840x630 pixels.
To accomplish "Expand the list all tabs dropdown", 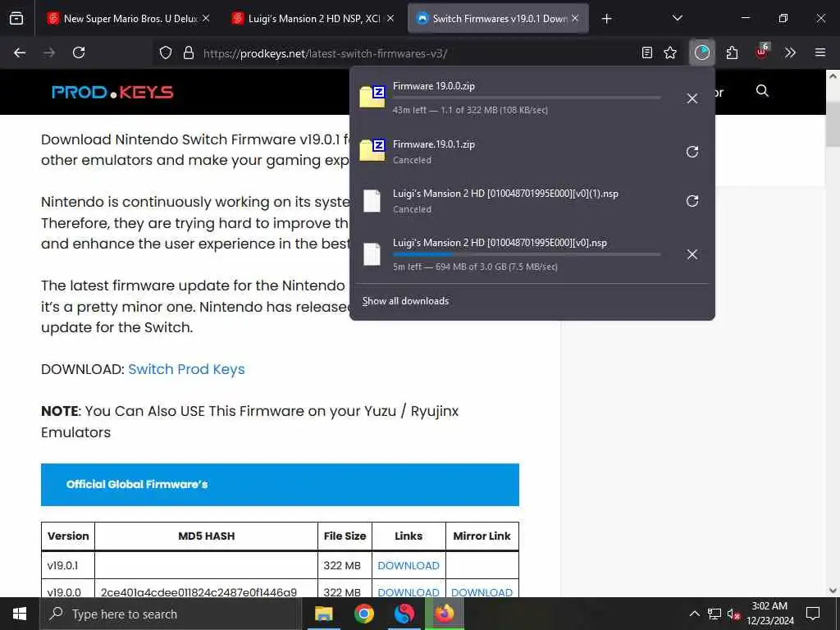I will point(678,18).
